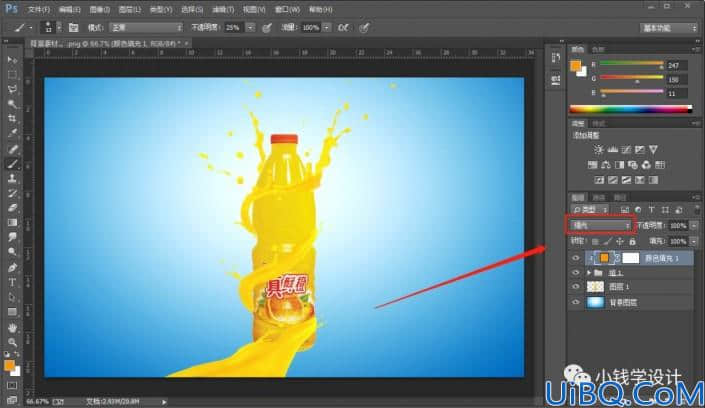Select the Blur tool
Image resolution: width=705 pixels, height=408 pixels.
(12, 237)
